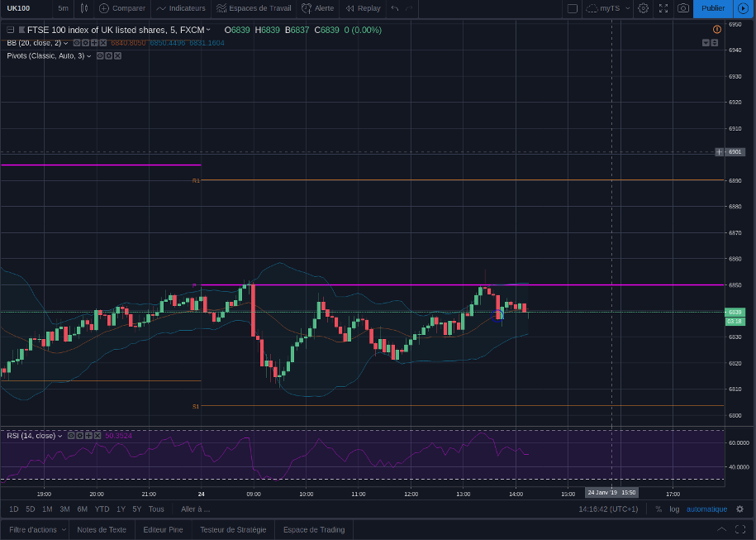Viewport: 756px width, 540px height.
Task: Open Bollinger Bands settings gear
Action: (85, 43)
